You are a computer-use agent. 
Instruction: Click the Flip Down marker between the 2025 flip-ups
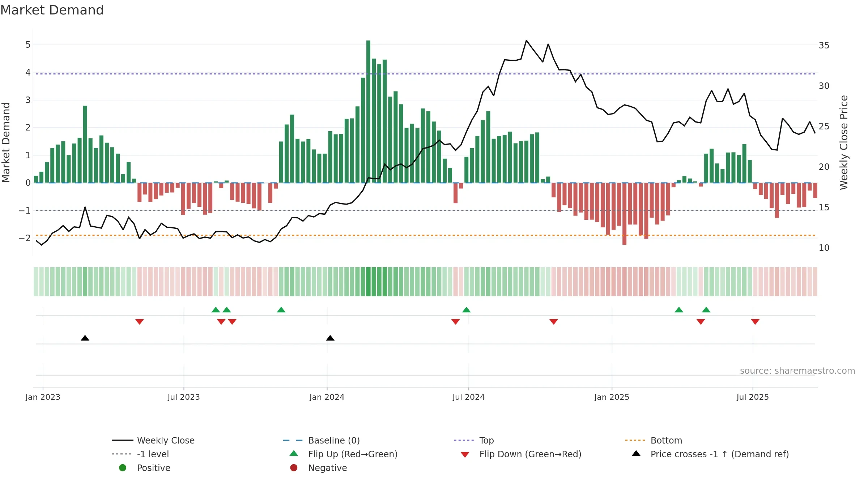click(x=701, y=322)
